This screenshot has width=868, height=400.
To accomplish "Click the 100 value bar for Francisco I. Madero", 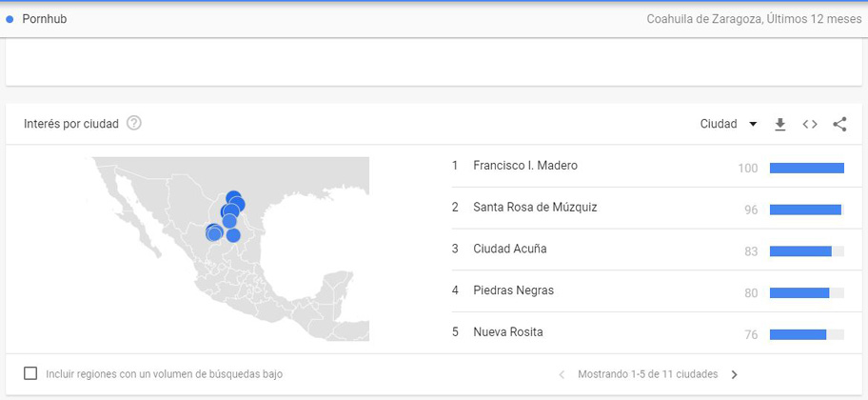I will click(x=806, y=168).
